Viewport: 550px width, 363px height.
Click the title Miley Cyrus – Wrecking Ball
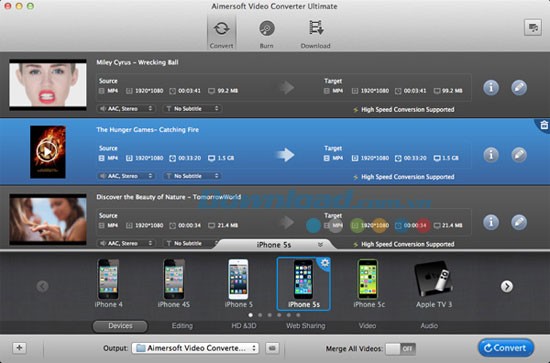click(x=138, y=62)
